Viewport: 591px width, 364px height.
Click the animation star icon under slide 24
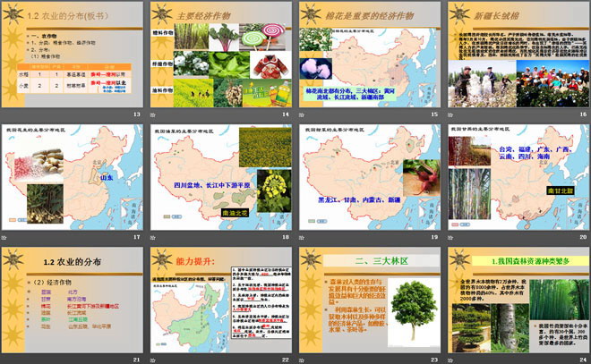pos(450,360)
